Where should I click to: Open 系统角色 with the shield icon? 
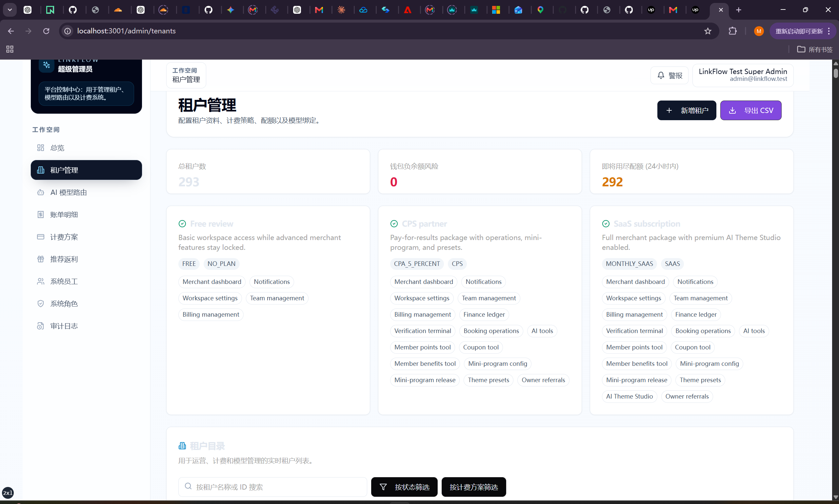pyautogui.click(x=86, y=304)
